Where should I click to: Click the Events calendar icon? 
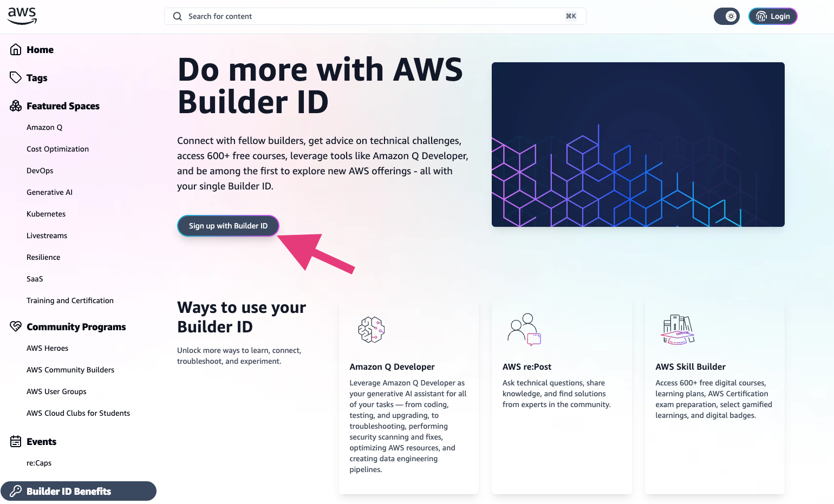pos(16,441)
